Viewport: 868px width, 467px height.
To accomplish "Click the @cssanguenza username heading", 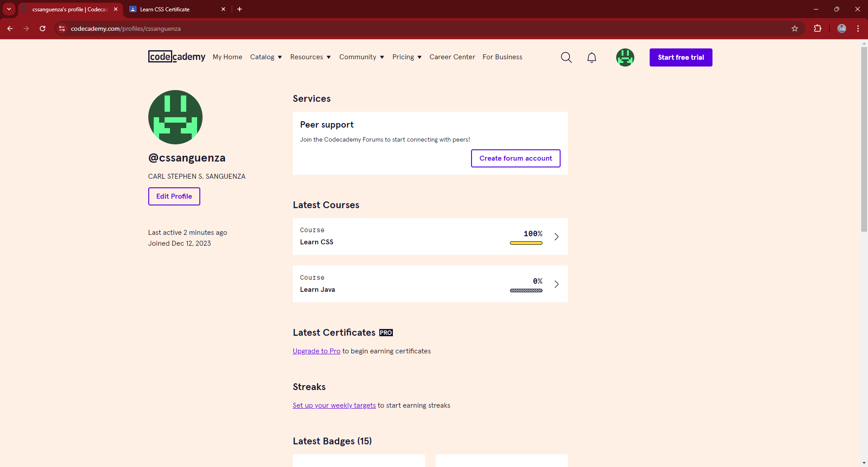I will click(187, 158).
